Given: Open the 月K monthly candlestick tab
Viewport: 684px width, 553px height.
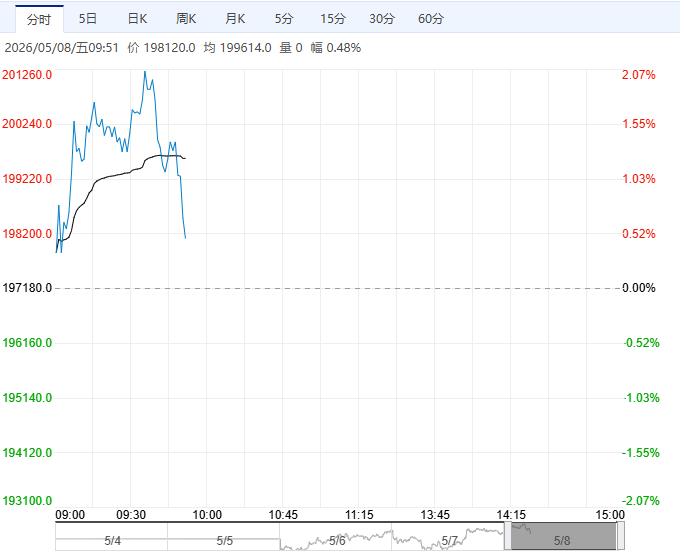Looking at the screenshot, I should [235, 19].
